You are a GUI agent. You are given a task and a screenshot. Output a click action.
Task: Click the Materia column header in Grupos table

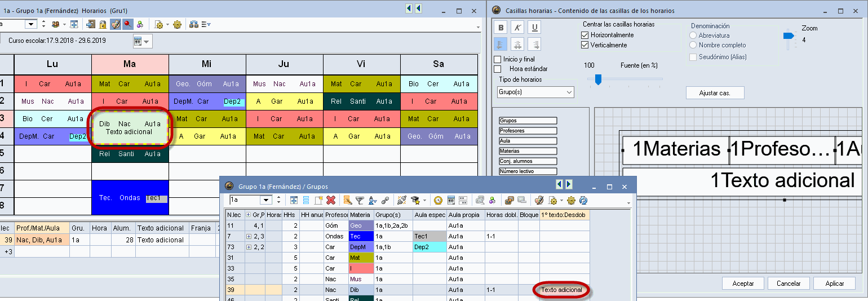pos(361,215)
